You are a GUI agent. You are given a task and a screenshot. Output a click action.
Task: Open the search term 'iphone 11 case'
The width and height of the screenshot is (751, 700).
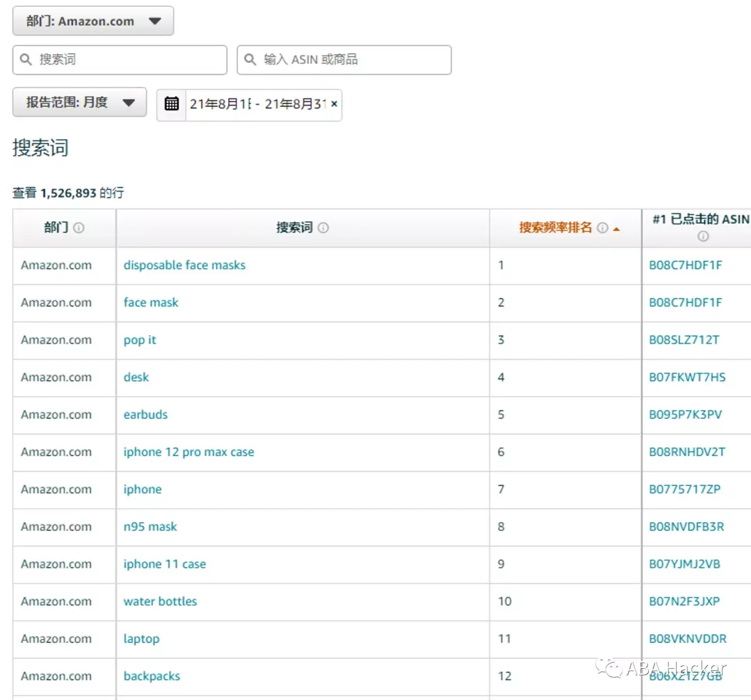165,564
